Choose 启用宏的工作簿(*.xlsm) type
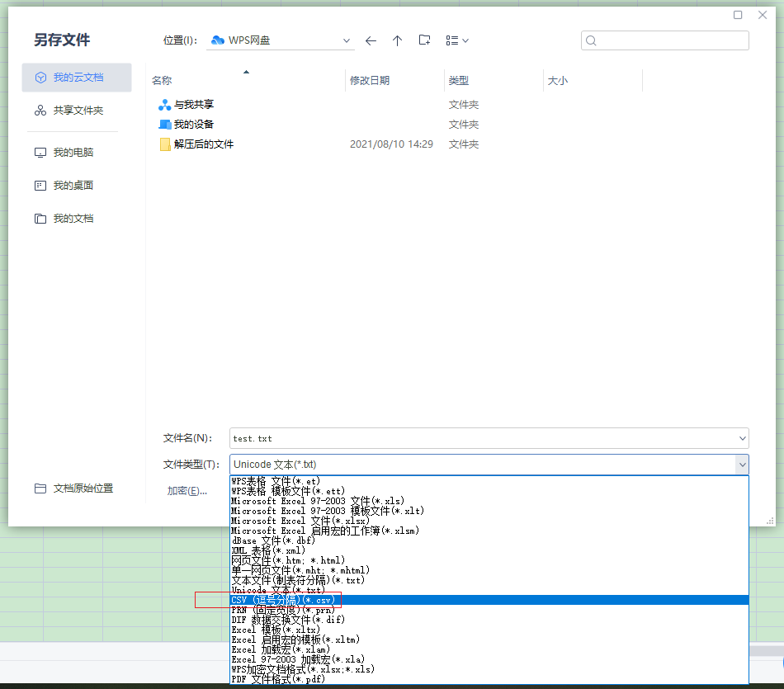Image resolution: width=784 pixels, height=689 pixels. (489, 531)
